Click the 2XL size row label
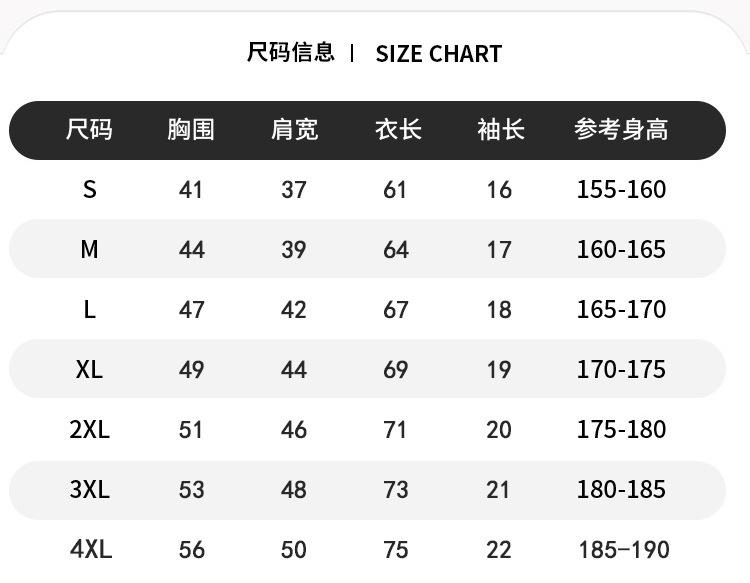750x583 pixels. coord(89,429)
